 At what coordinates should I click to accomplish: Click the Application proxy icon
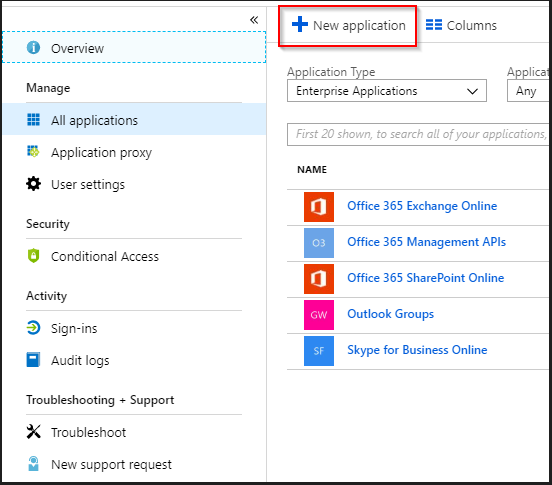coord(33,152)
